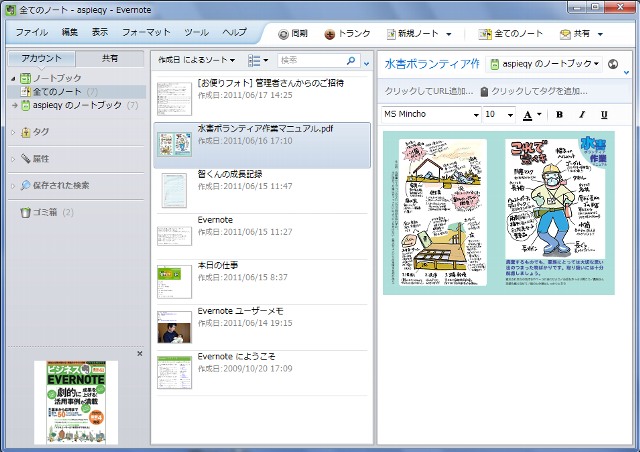Click the embedded PDF preview image
640x452 pixels.
tap(499, 213)
